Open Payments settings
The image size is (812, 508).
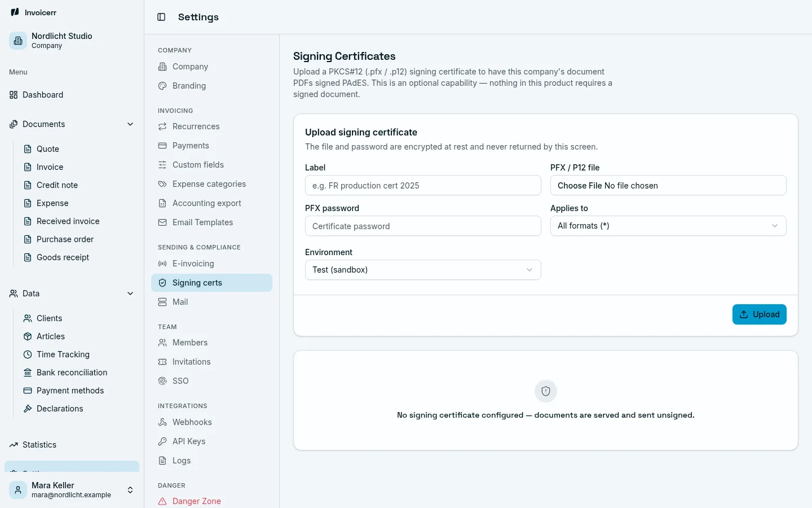(211, 146)
